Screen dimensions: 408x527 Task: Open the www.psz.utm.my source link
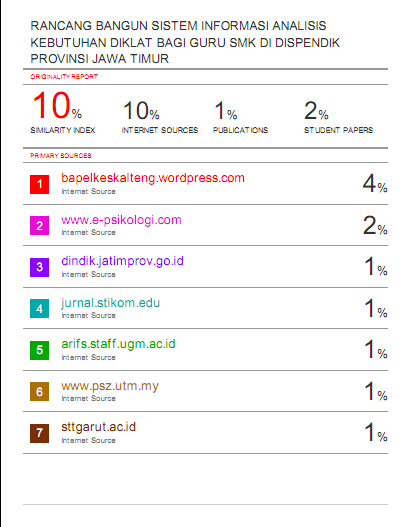[110, 386]
